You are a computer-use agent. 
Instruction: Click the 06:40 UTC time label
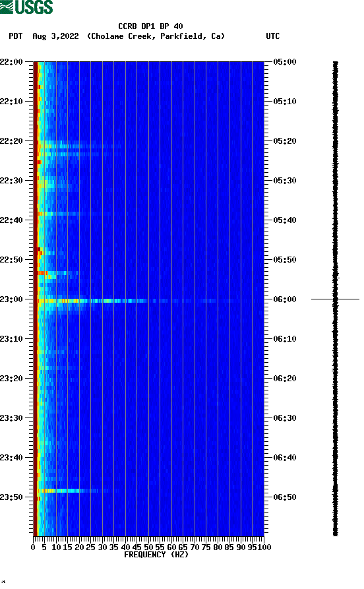coord(285,458)
